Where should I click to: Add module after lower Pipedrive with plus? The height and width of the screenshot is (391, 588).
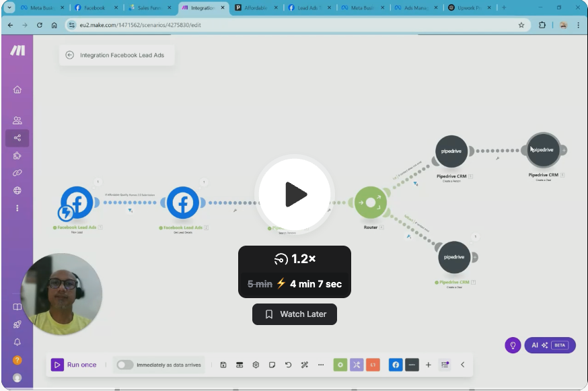pyautogui.click(x=475, y=258)
